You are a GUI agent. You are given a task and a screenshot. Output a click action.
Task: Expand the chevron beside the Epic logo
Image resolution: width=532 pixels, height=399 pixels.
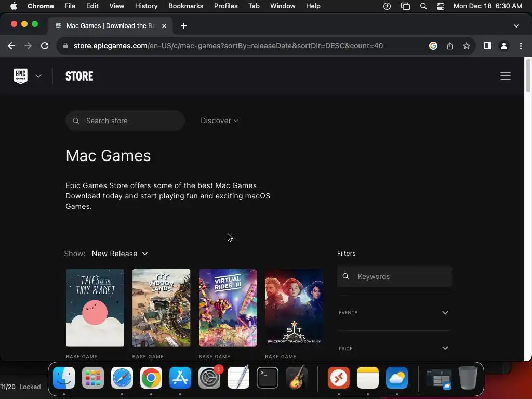pos(38,76)
